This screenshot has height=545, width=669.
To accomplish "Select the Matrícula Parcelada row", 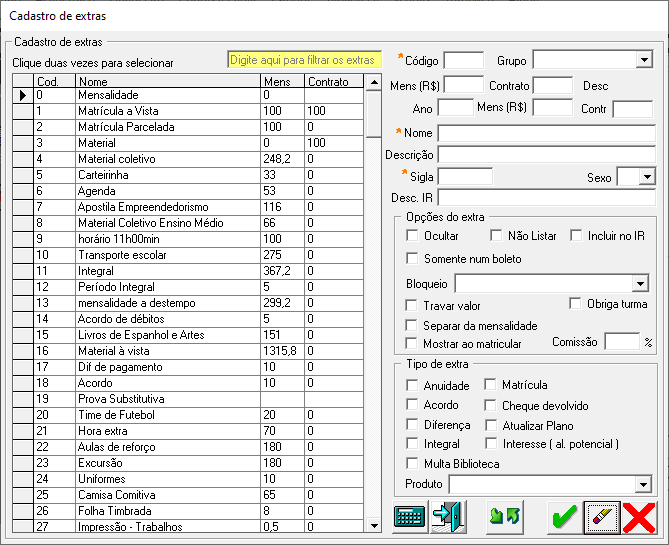I will point(188,127).
